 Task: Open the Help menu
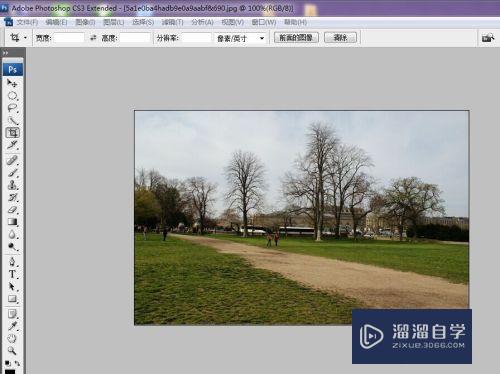click(x=295, y=22)
